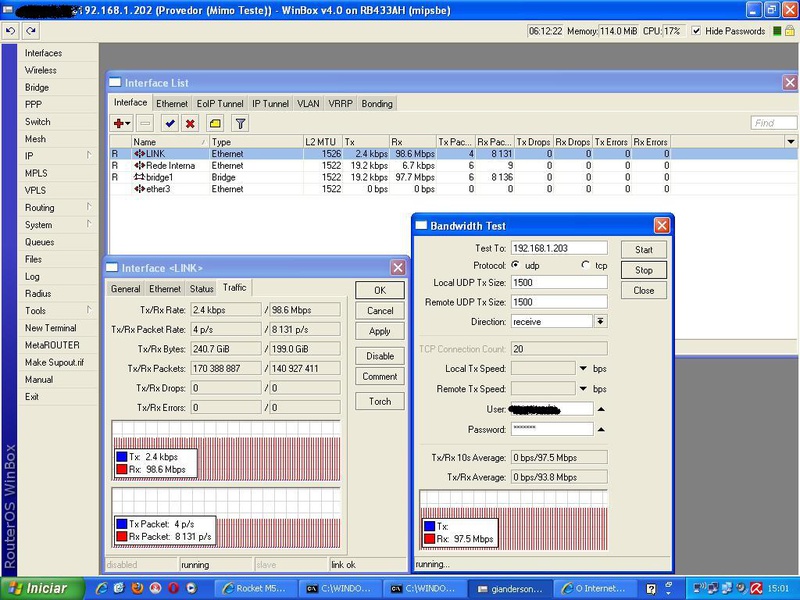Collapse the User field arrow
The height and width of the screenshot is (600, 800).
point(601,409)
